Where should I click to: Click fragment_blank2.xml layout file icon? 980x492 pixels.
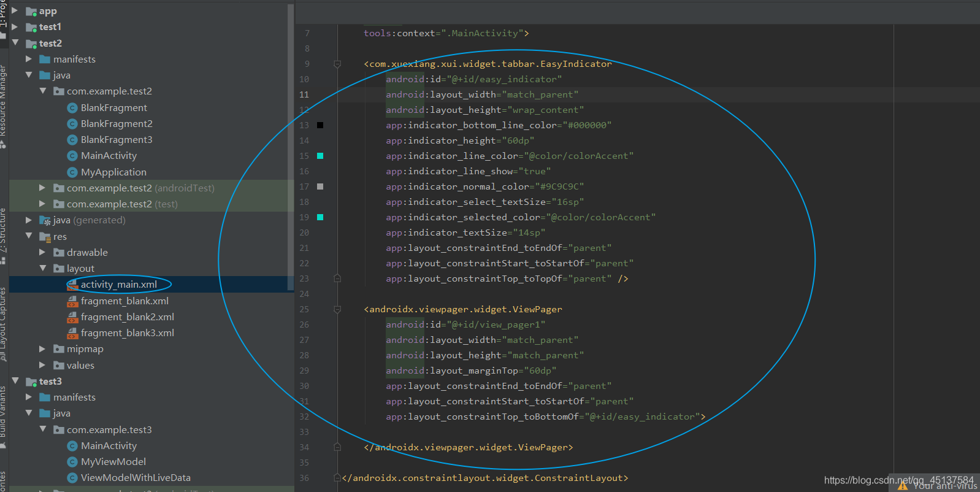tap(72, 317)
